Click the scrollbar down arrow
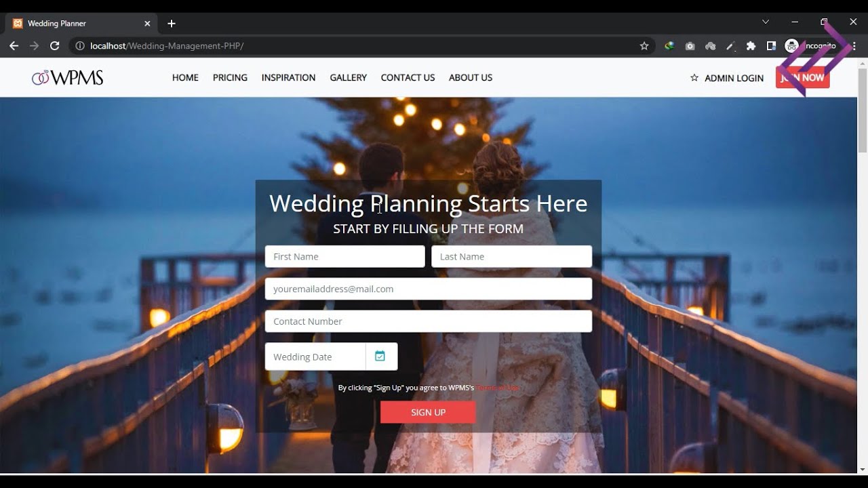868x488 pixels. tap(863, 469)
